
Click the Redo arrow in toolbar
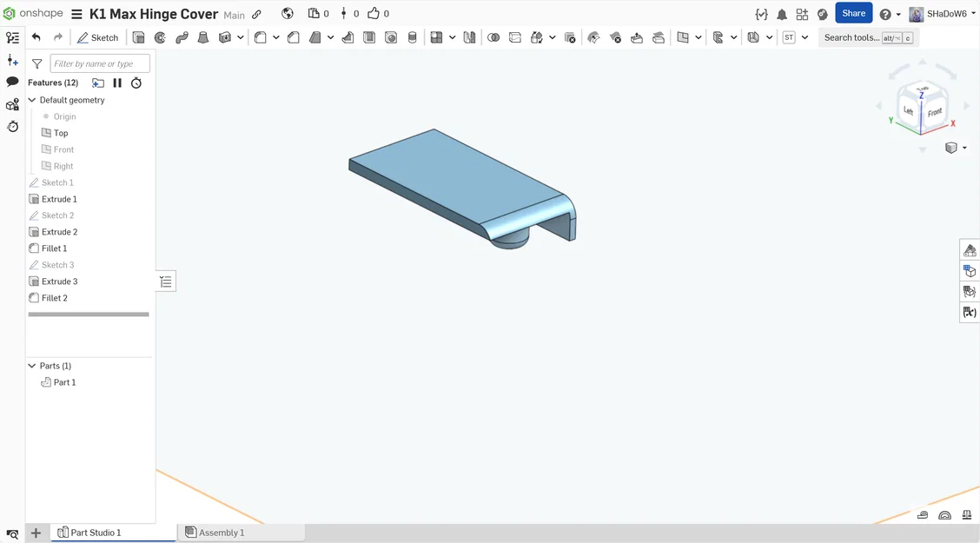pos(58,37)
